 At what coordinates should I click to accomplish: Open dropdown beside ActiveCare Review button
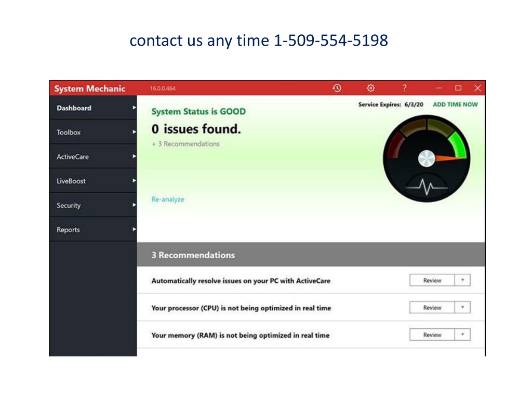[462, 280]
